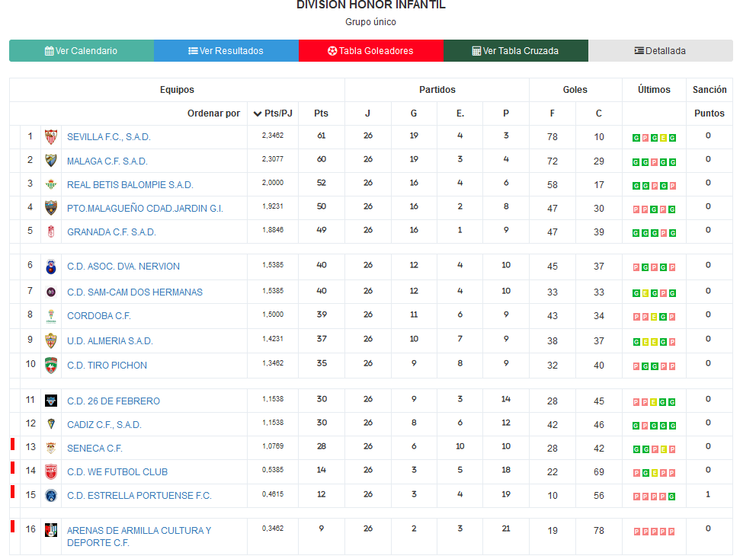
Task: Click the Pto. Malagueño Cdad. Jardin crest
Action: point(50,208)
